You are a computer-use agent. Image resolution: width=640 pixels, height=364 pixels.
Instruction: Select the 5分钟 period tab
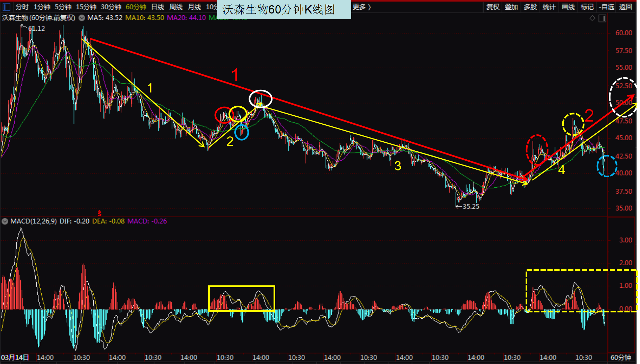pyautogui.click(x=63, y=7)
